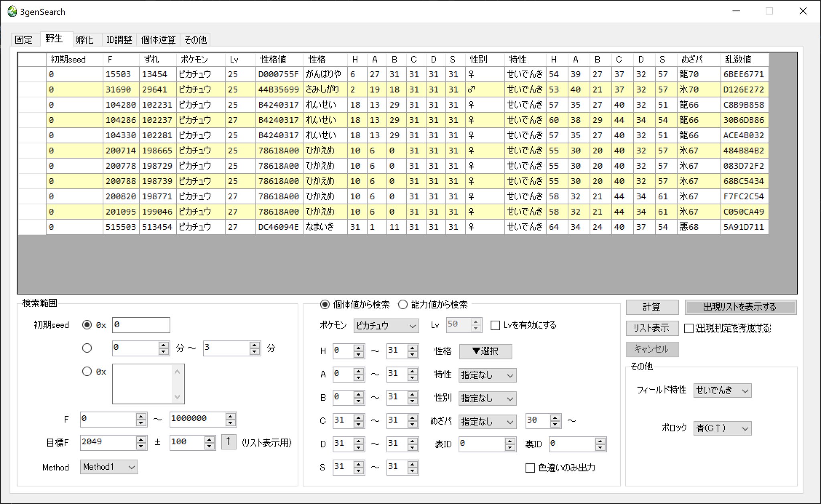This screenshot has height=504, width=821.
Task: Click the 3genSearch app icon in title bar
Action: click(12, 12)
